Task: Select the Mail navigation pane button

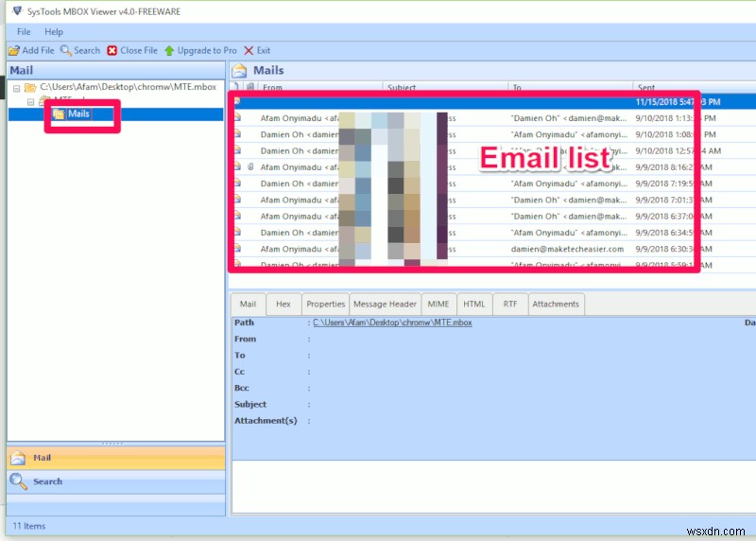Action: point(115,458)
